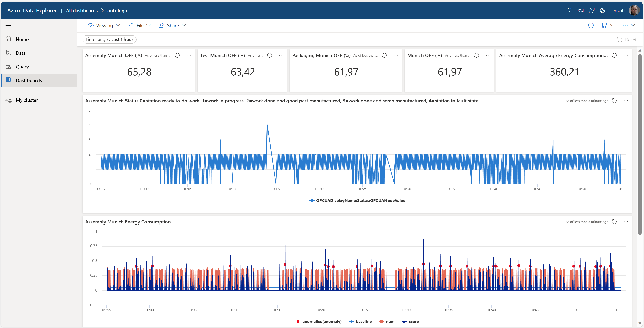Open more options on Assembly Munich Energy Consumption chart

tap(626, 222)
